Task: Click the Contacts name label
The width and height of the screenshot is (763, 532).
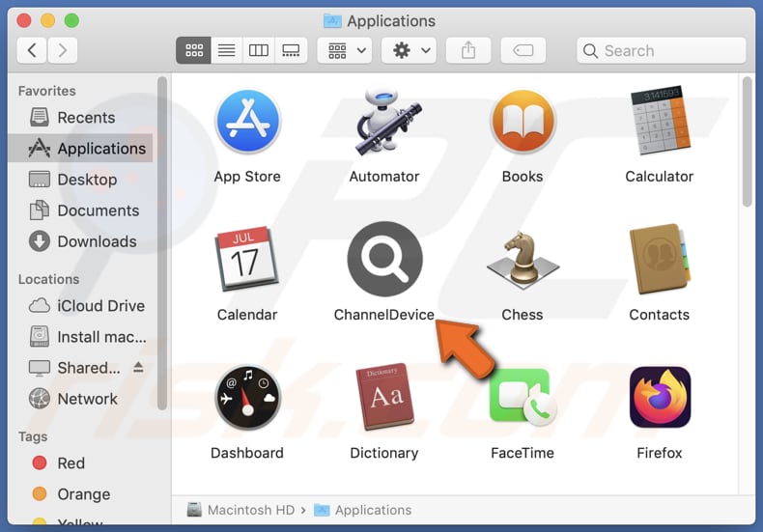Action: (660, 315)
